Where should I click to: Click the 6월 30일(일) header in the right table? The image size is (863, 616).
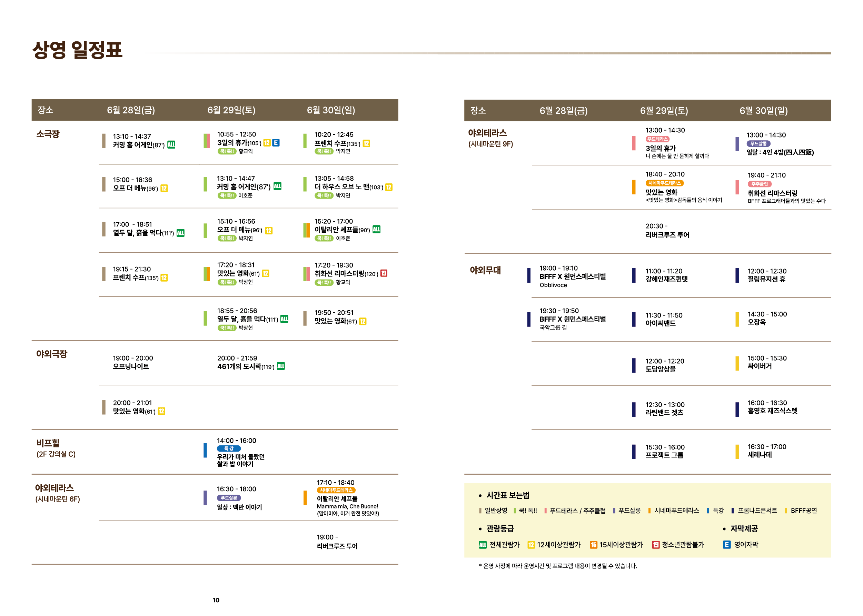point(764,111)
